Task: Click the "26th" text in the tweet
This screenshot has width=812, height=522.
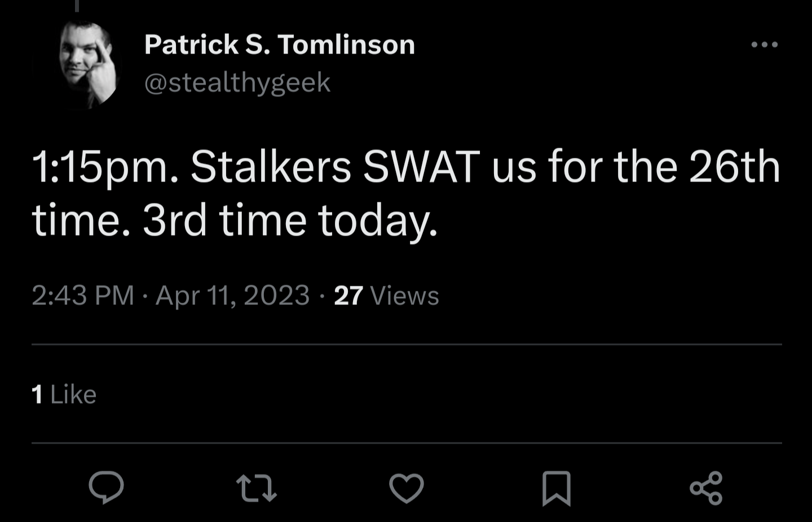Action: coord(734,167)
